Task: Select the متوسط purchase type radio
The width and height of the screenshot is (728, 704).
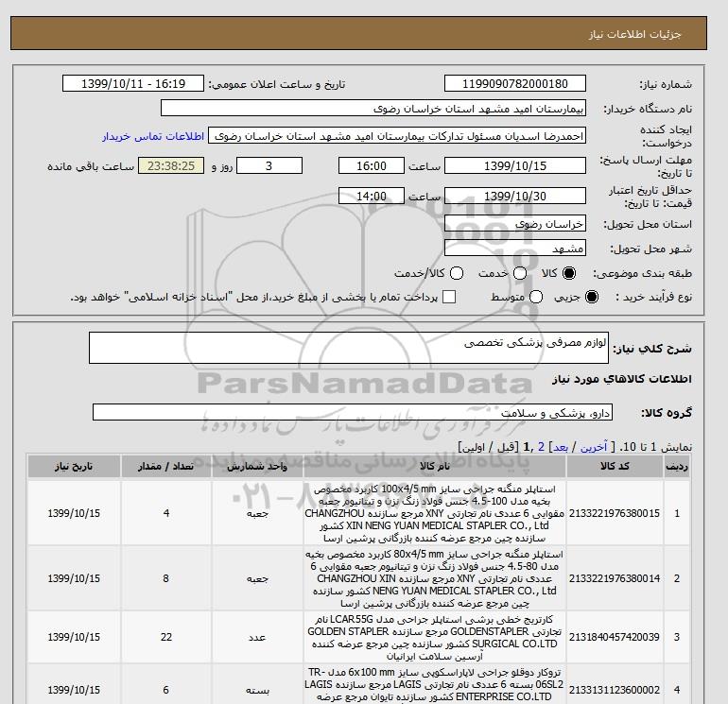Action: click(x=536, y=297)
